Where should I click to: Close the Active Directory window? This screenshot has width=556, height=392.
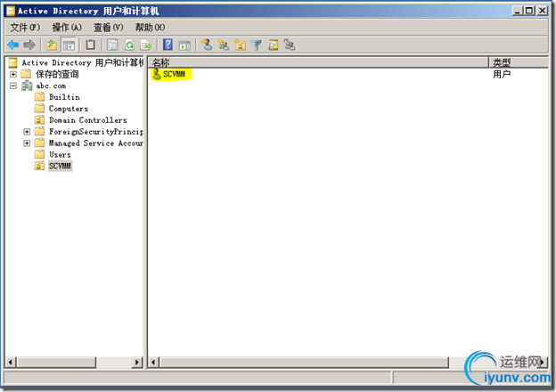click(542, 11)
